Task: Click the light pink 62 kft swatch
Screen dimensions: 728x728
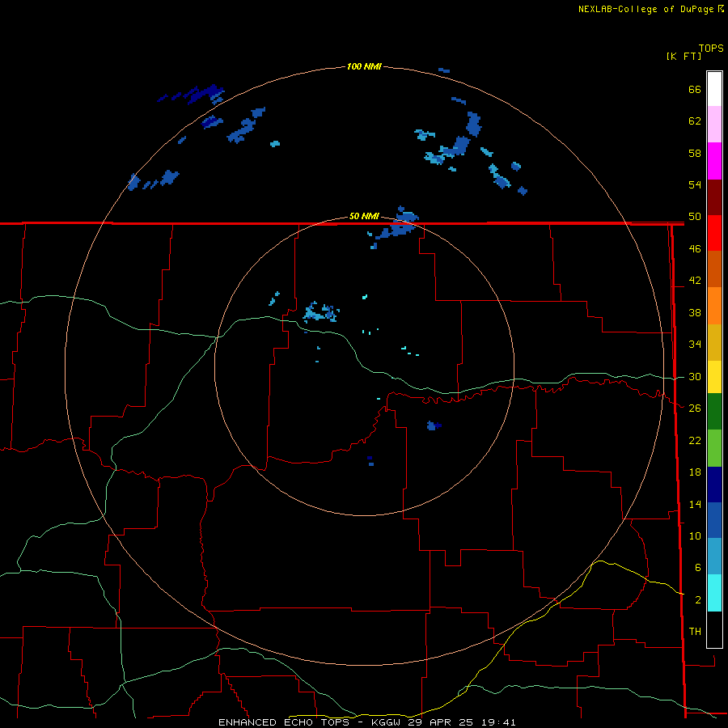Action: tap(714, 124)
